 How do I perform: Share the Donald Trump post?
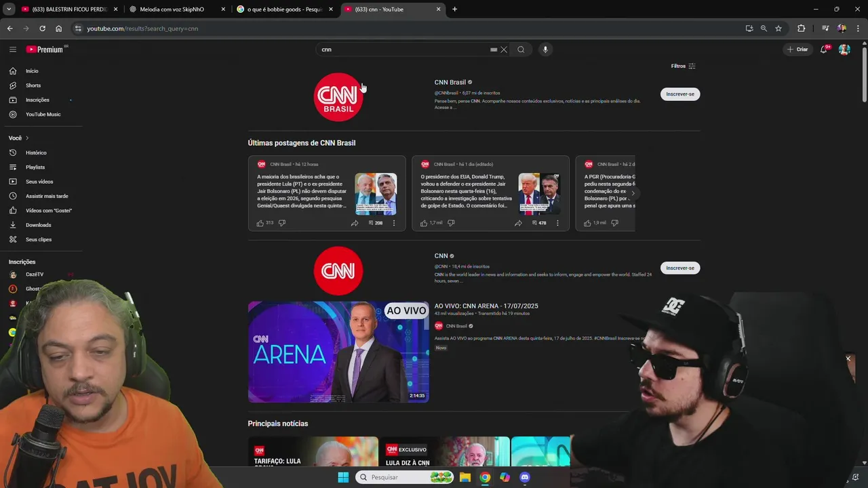(x=518, y=223)
